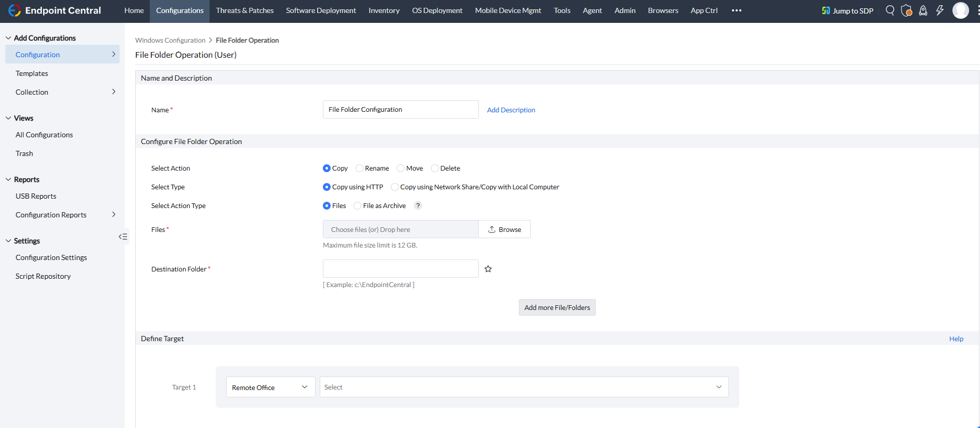Image resolution: width=980 pixels, height=428 pixels.
Task: Open the Remote Office target type dropdown
Action: tap(270, 387)
